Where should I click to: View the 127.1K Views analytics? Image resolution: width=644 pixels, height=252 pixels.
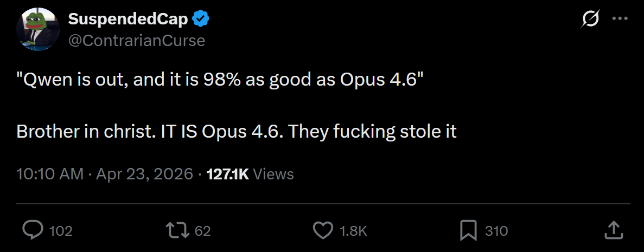point(250,174)
